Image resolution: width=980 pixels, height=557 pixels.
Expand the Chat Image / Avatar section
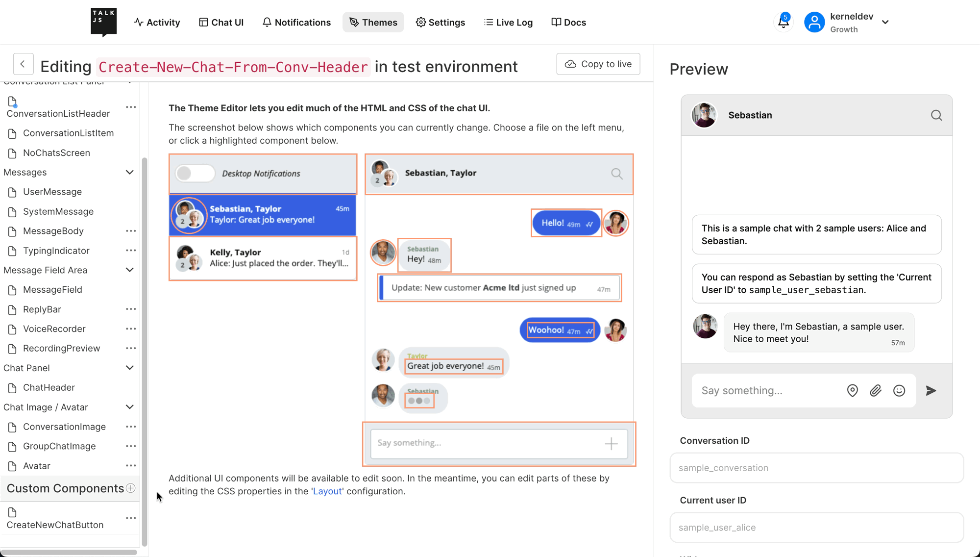point(129,407)
